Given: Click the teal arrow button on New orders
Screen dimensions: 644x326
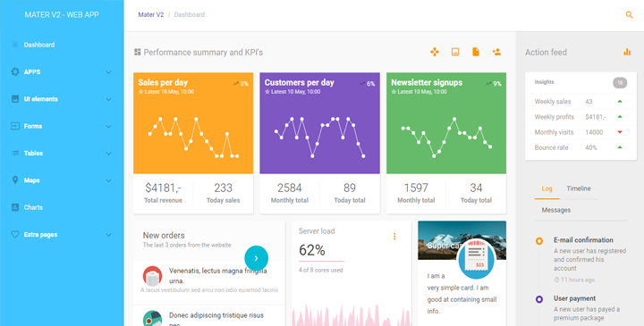Looking at the screenshot, I should [257, 258].
